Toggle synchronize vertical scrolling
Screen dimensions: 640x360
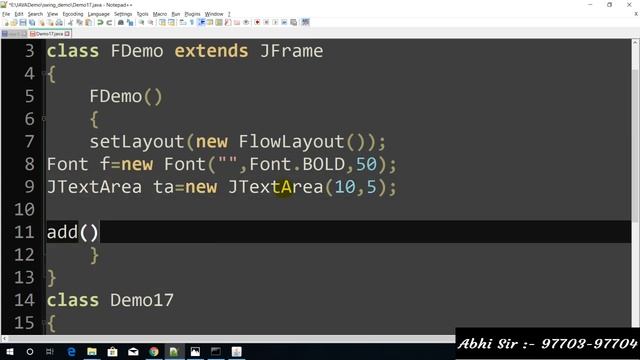click(162, 22)
